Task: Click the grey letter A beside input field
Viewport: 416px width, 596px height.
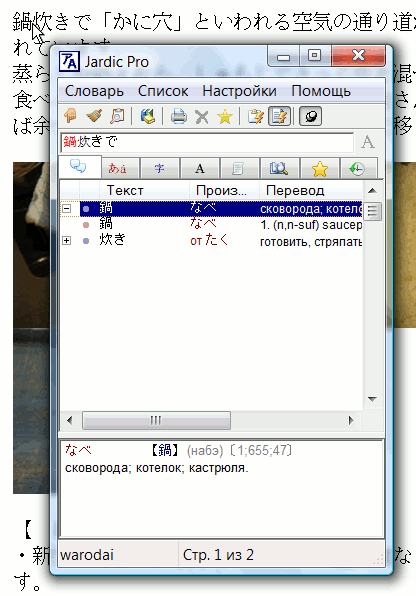Action: tap(368, 142)
